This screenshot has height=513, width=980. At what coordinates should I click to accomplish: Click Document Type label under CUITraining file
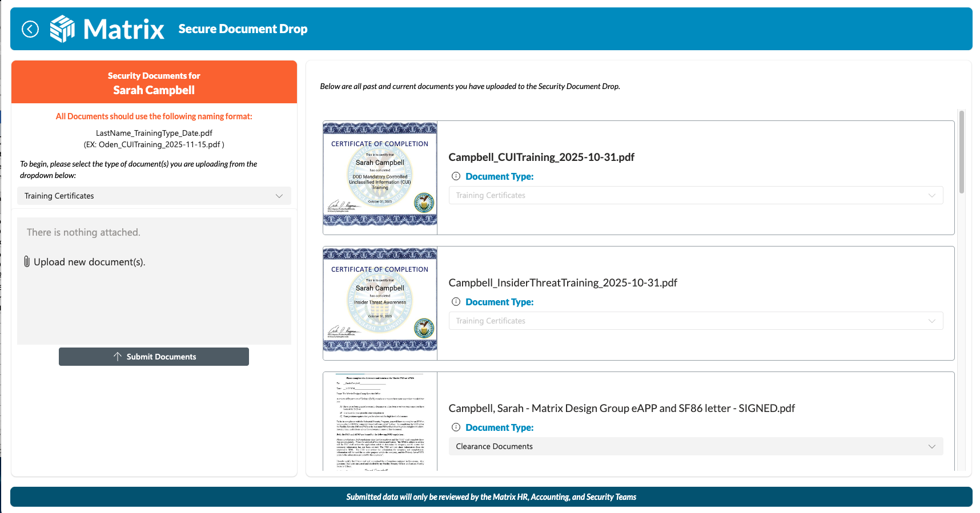pos(500,176)
